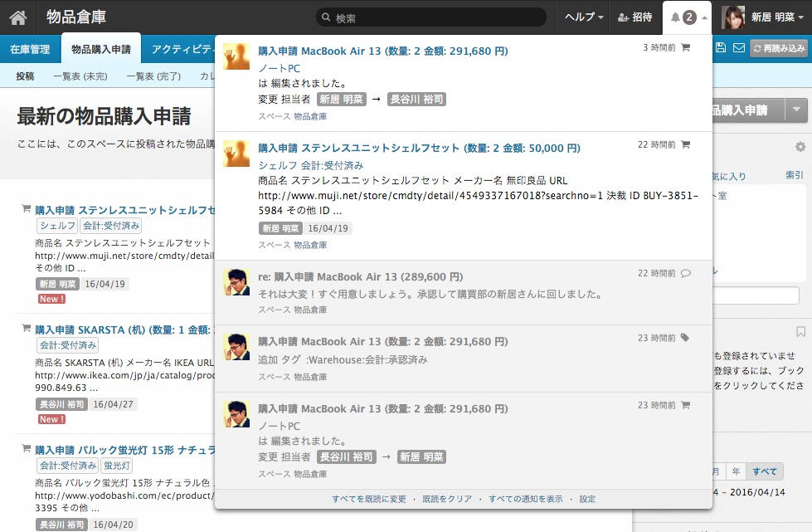The height and width of the screenshot is (532, 812).
Task: Switch to 在庫管理 tab
Action: click(30, 49)
